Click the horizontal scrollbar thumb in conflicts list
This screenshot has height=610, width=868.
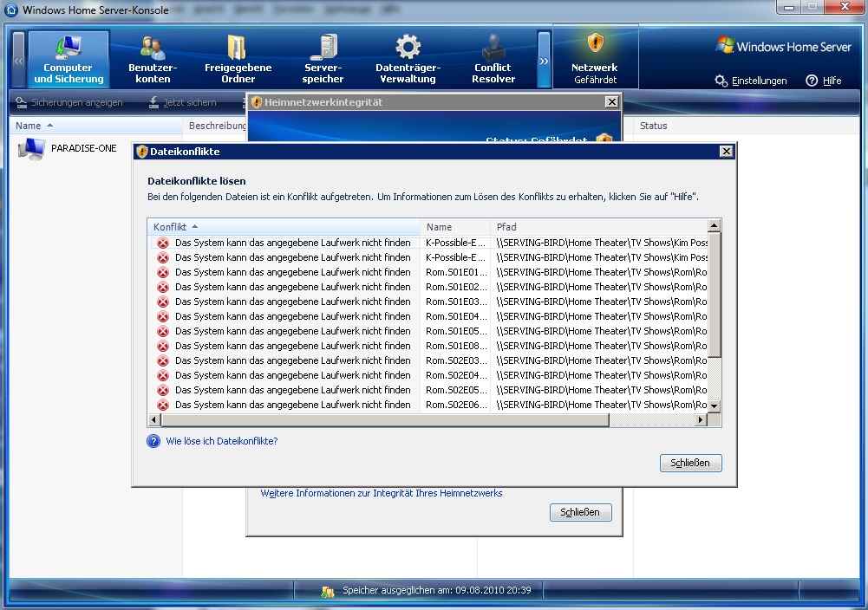(x=385, y=419)
